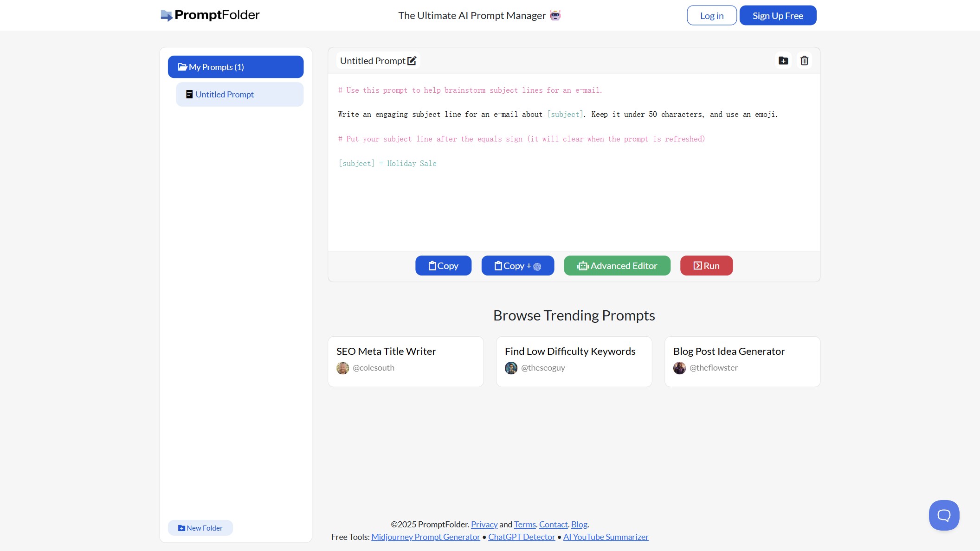This screenshot has width=980, height=551.
Task: Click the @colesouth username
Action: tap(374, 368)
